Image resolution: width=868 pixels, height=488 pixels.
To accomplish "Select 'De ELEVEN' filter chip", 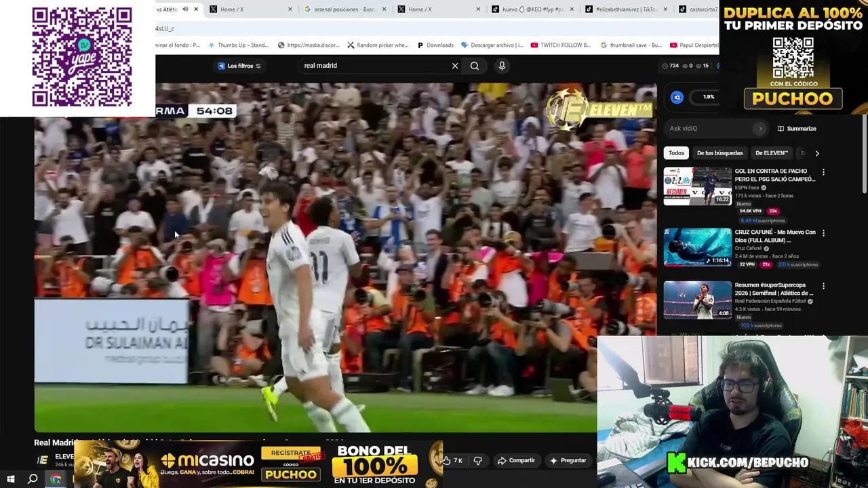I will coord(771,153).
